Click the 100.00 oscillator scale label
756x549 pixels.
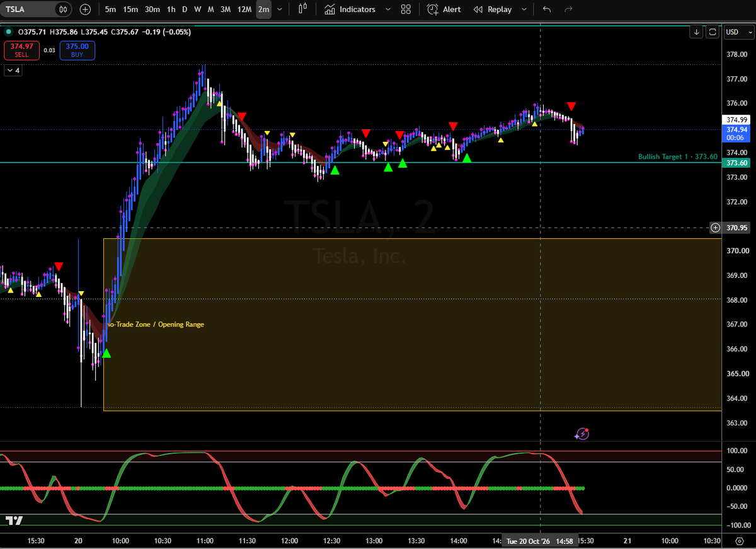pyautogui.click(x=736, y=451)
